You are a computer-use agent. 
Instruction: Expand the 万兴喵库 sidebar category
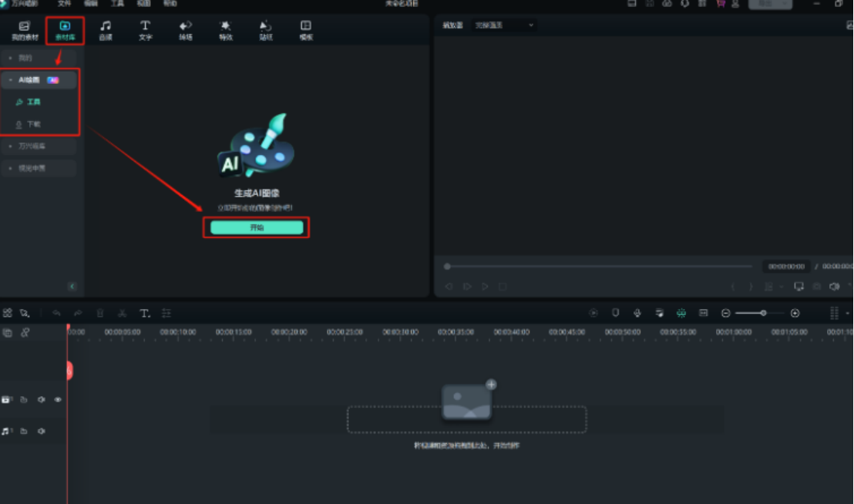click(x=39, y=146)
